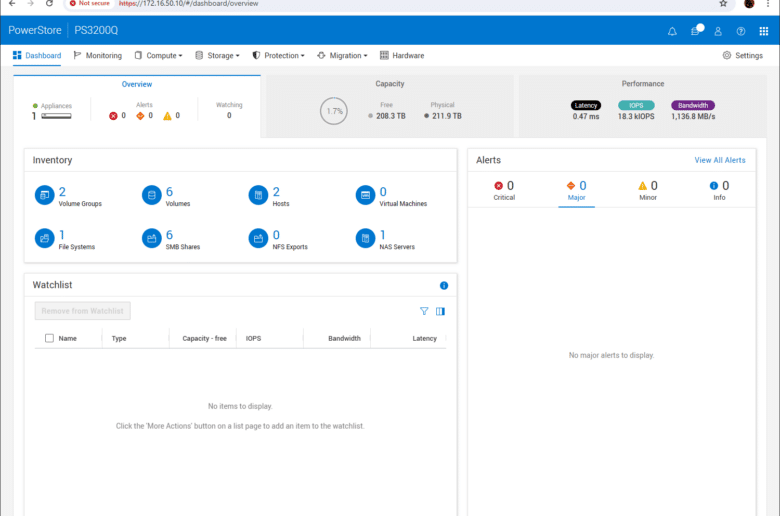The height and width of the screenshot is (516, 780).
Task: Select the Major alerts tab
Action: coord(577,191)
